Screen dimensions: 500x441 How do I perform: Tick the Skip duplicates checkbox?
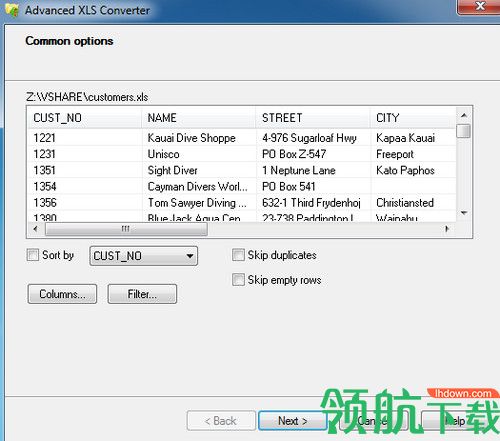pyautogui.click(x=238, y=255)
